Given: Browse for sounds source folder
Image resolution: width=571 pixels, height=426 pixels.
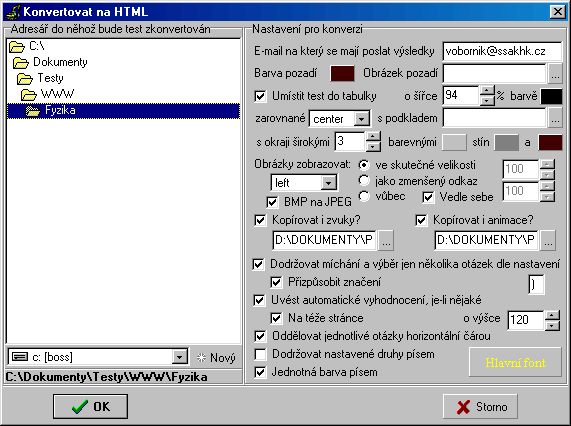Looking at the screenshot, I should coord(386,240).
